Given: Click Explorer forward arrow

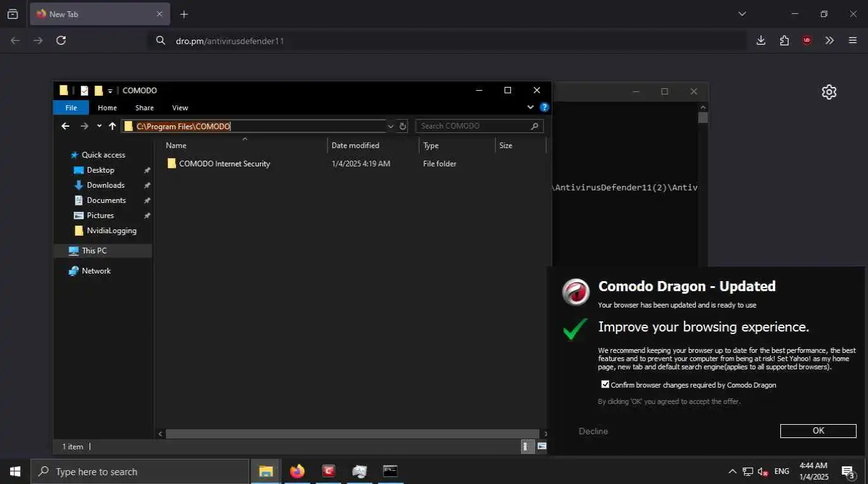Looking at the screenshot, I should 85,126.
